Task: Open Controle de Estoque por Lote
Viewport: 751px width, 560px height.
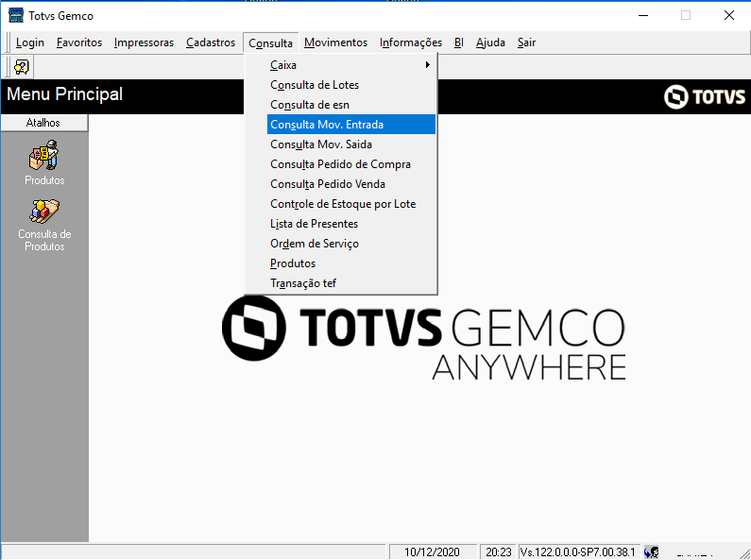Action: (x=351, y=204)
